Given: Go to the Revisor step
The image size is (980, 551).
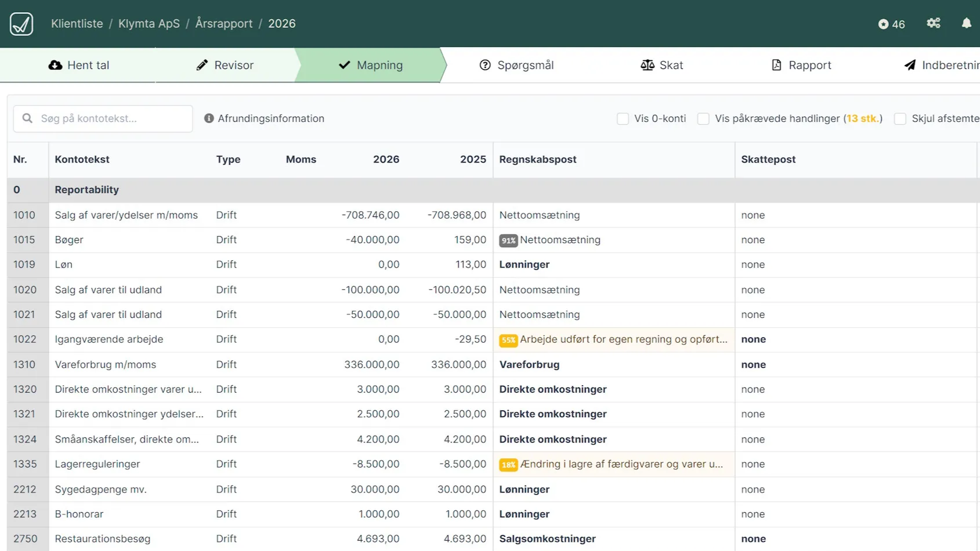Looking at the screenshot, I should click(x=225, y=65).
